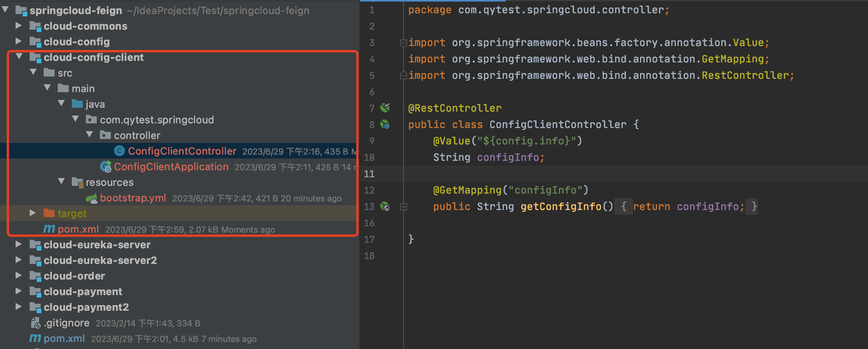
Task: Click the package statement on line 1
Action: click(x=539, y=10)
